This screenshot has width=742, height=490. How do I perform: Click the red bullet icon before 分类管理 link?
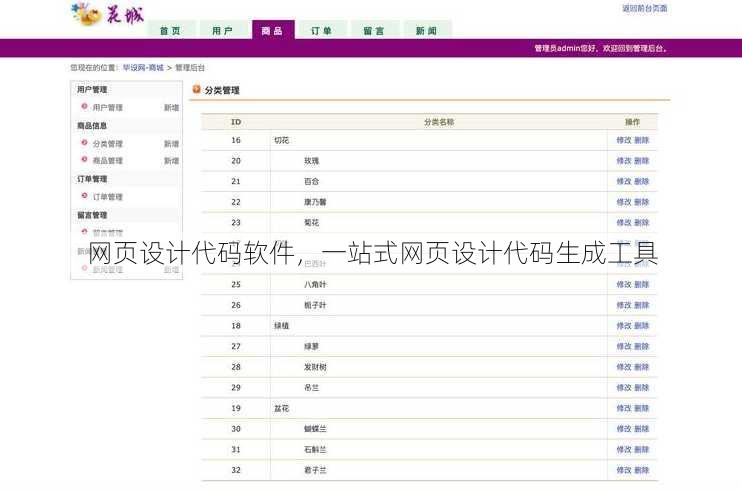click(x=84, y=143)
